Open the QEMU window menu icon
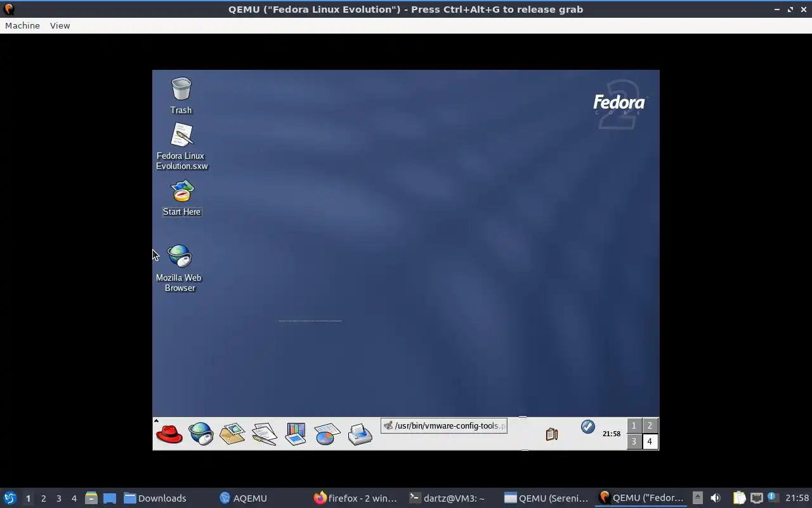Viewport: 812px width, 508px height. coord(9,10)
